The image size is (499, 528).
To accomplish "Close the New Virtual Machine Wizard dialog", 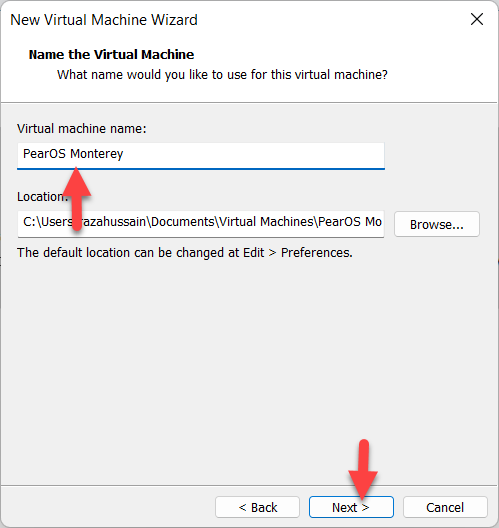I will tap(477, 19).
